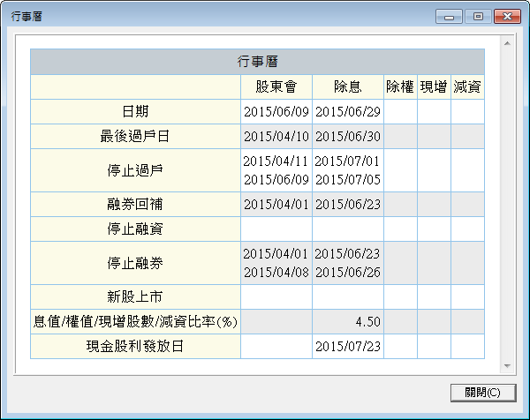
Task: Select the 股東會 column header
Action: [x=276, y=87]
